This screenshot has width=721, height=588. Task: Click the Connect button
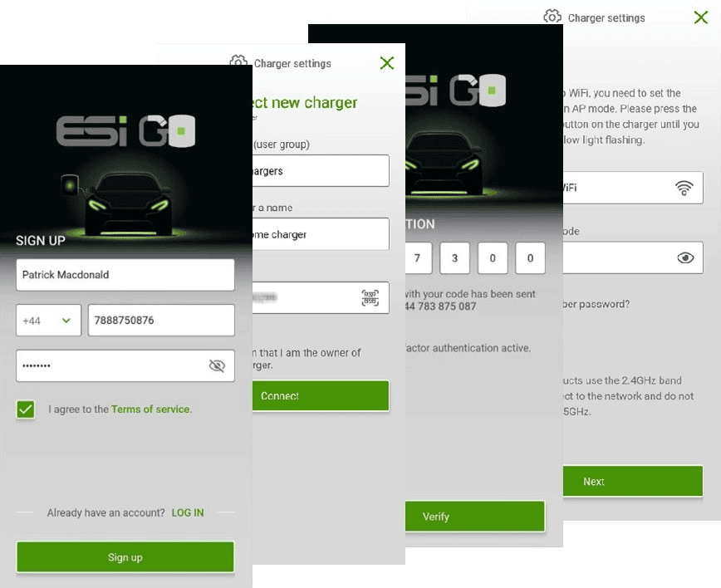[x=321, y=395]
